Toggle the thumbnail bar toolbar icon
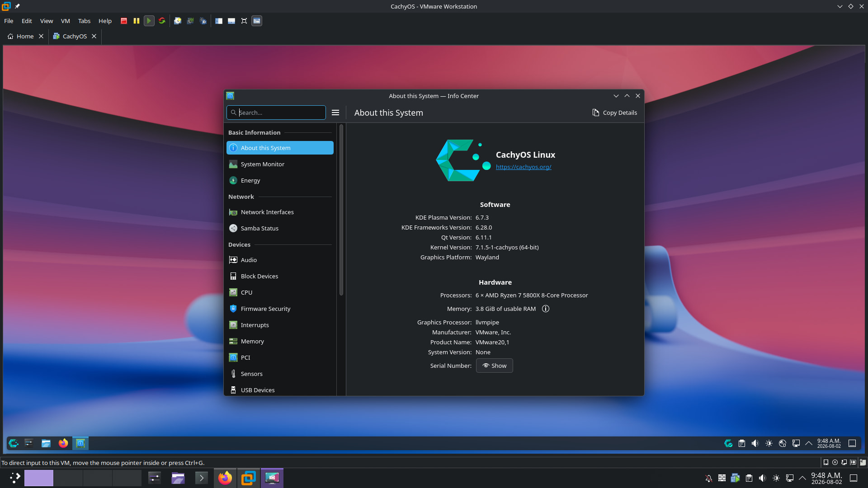This screenshot has width=868, height=488. click(231, 21)
